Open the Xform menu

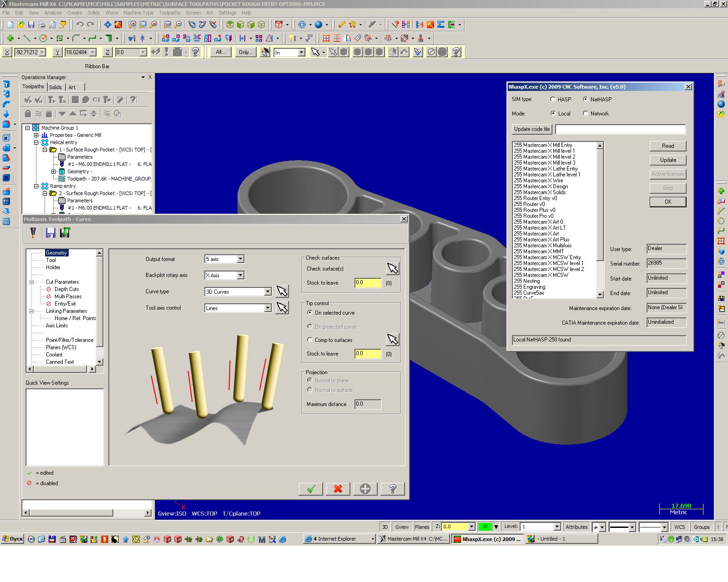pos(111,13)
